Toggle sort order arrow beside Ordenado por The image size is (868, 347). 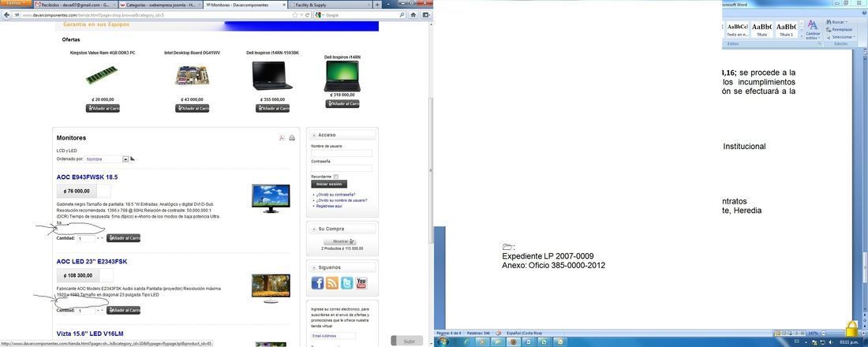click(x=133, y=159)
